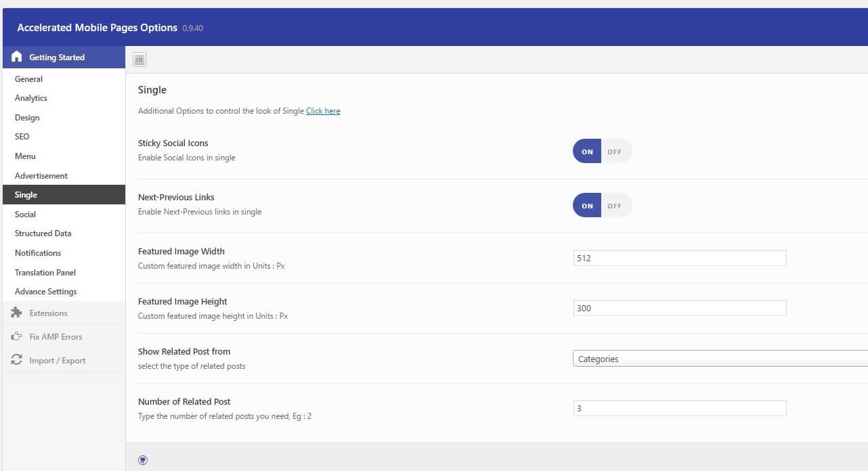
Task: Click 'Custom featured image width' description
Action: [x=211, y=266]
